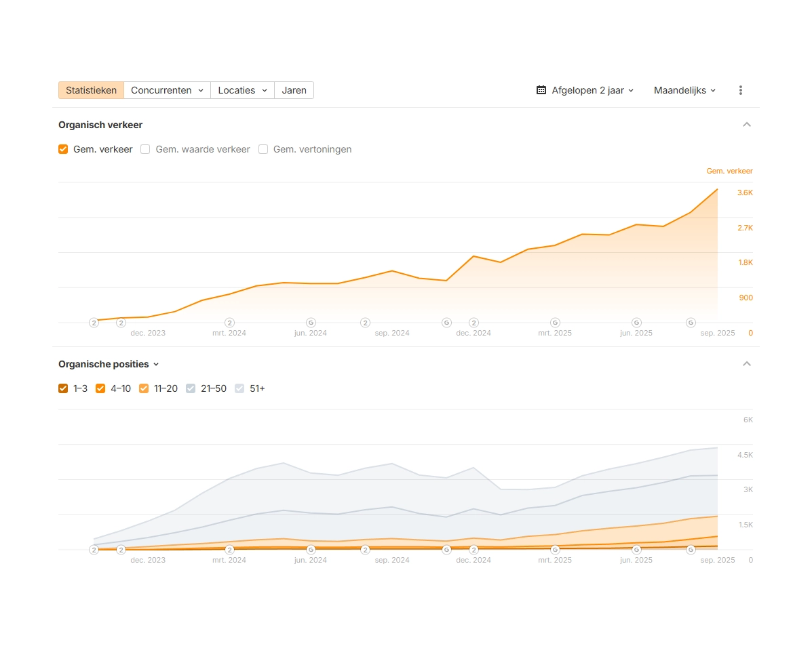Click the calendar icon for date range
This screenshot has width=812, height=646.
[541, 90]
